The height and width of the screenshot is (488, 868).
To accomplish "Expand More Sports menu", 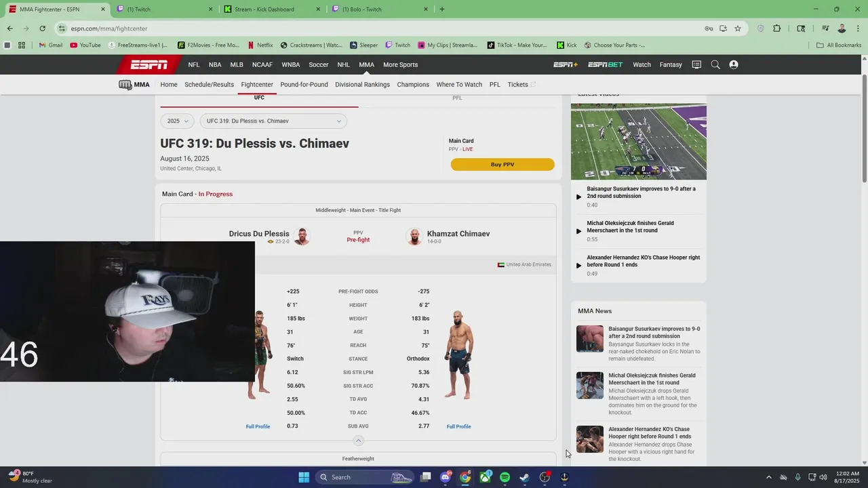I will [400, 64].
